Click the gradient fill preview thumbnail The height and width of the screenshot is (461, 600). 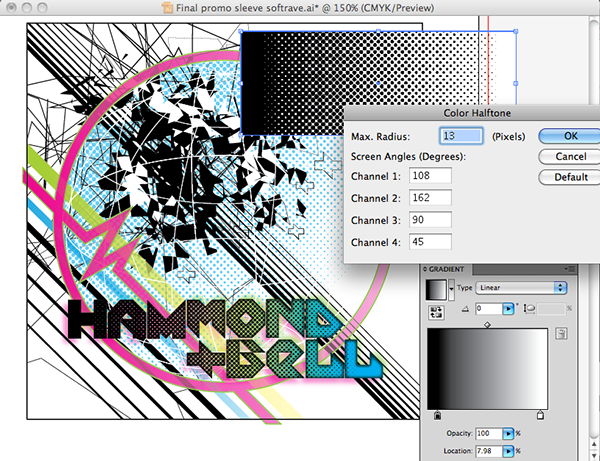click(x=436, y=290)
